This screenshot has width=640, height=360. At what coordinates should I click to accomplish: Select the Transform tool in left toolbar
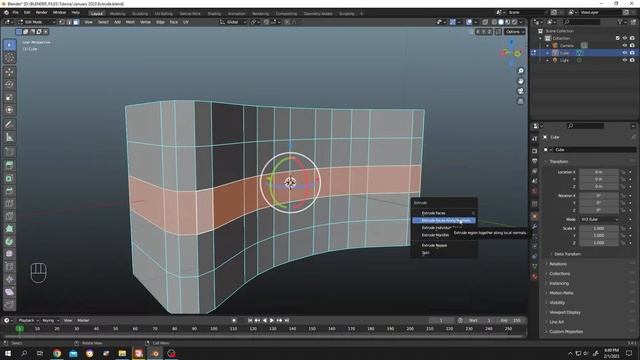(x=9, y=109)
